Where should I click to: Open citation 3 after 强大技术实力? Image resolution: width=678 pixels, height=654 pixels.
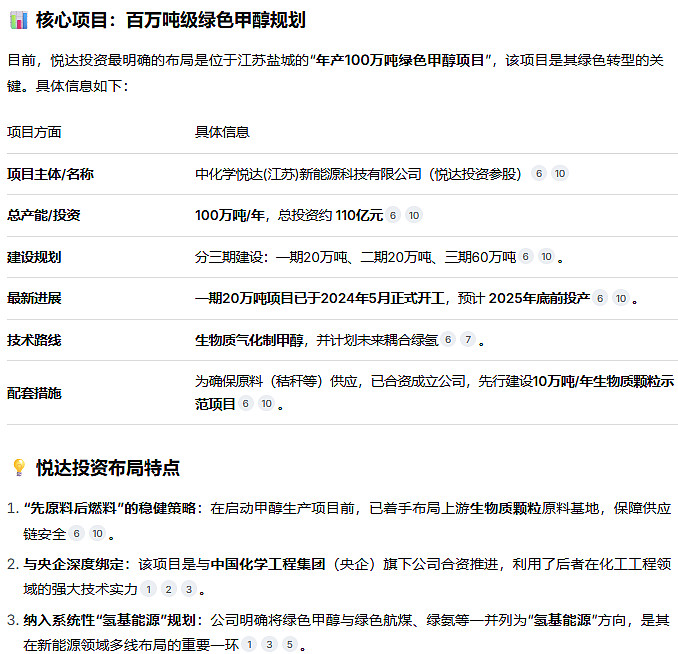click(189, 589)
